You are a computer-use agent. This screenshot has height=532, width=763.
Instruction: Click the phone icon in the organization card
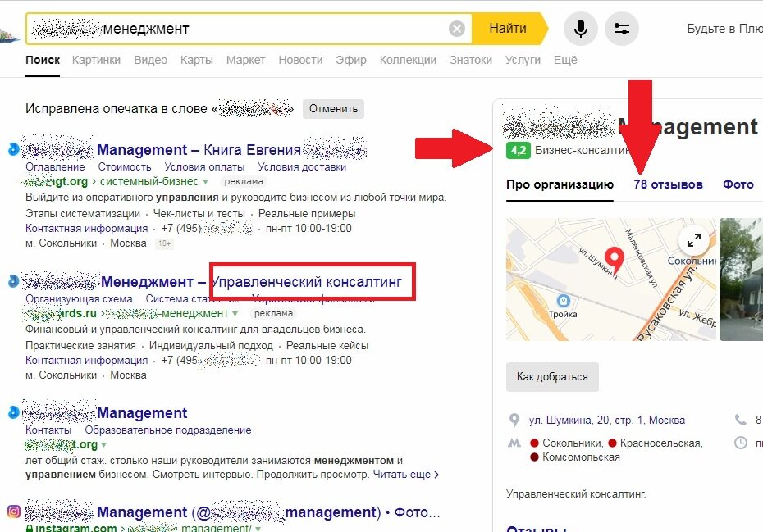point(740,419)
